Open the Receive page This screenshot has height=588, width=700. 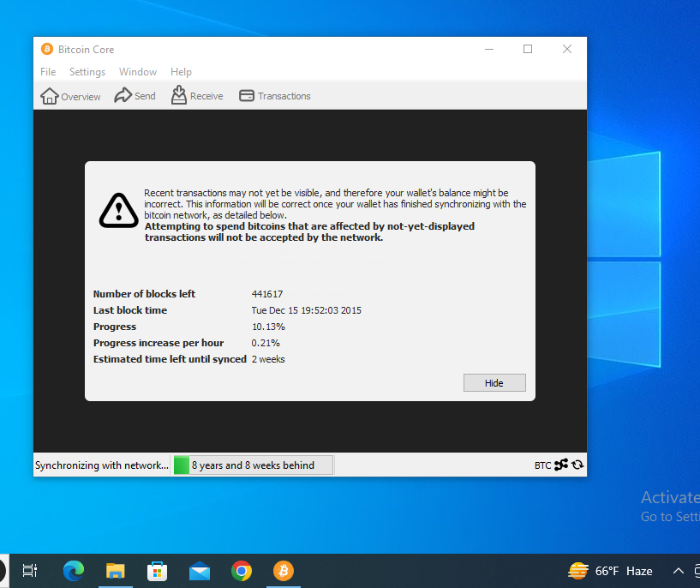197,95
